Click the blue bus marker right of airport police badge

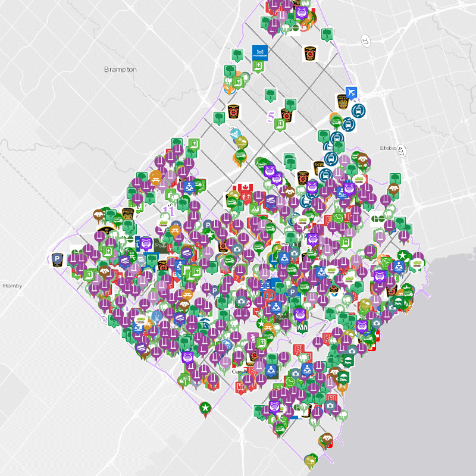click(x=358, y=111)
